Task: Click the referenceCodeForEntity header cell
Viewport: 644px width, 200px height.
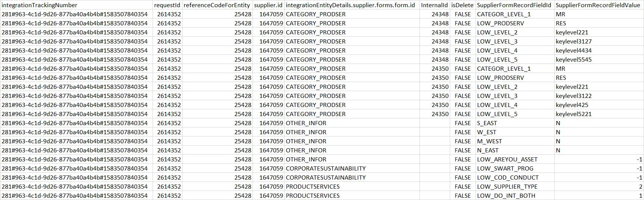Action: pos(217,5)
